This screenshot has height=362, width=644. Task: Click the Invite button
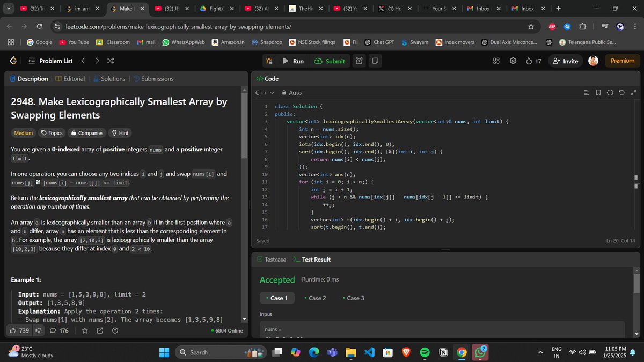point(565,61)
